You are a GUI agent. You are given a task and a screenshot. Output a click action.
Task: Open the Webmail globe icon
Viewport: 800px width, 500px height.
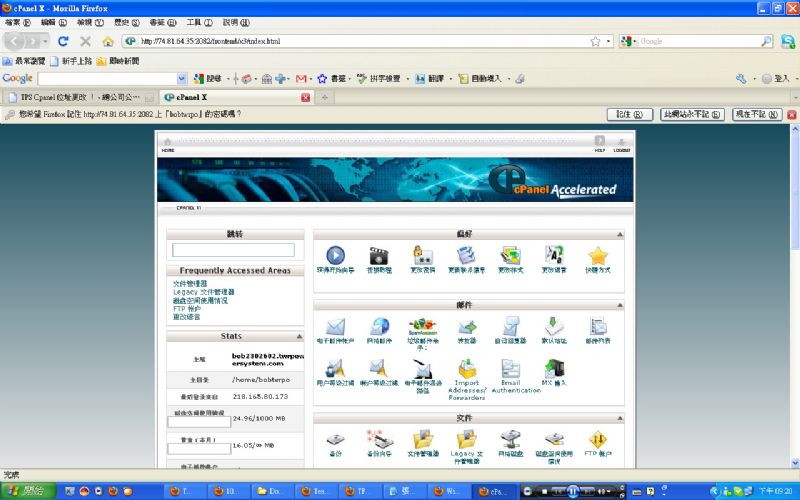(x=379, y=327)
